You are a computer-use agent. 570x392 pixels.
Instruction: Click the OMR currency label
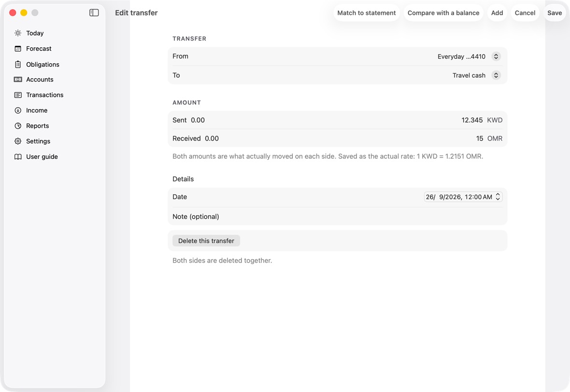(x=495, y=139)
